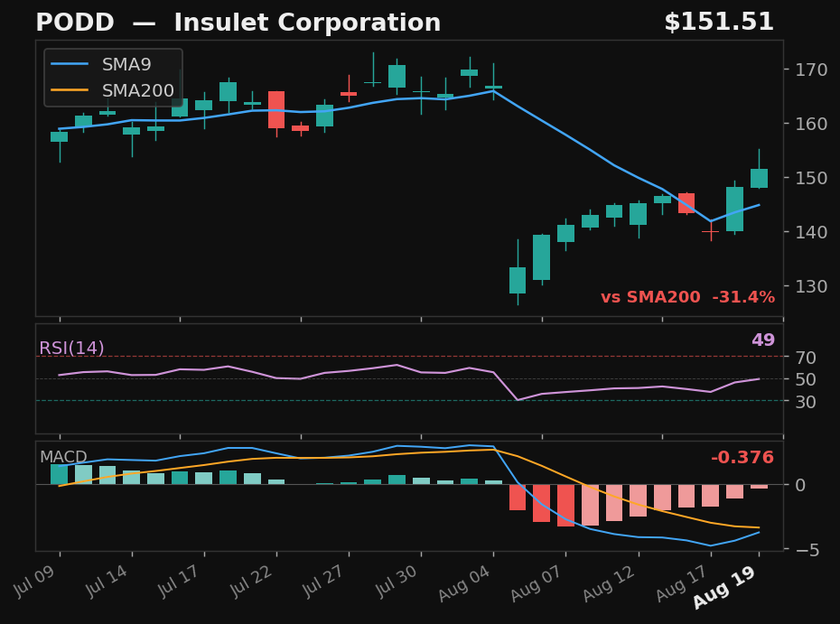This screenshot has height=624, width=840.
Task: Click the MACD −5 axis label
Action: point(807,550)
